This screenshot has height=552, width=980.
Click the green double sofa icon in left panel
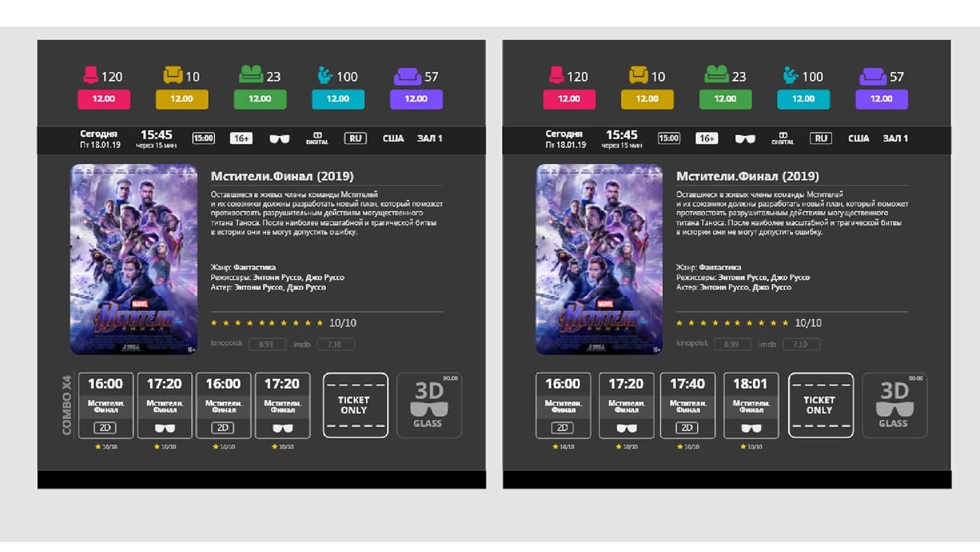[251, 74]
